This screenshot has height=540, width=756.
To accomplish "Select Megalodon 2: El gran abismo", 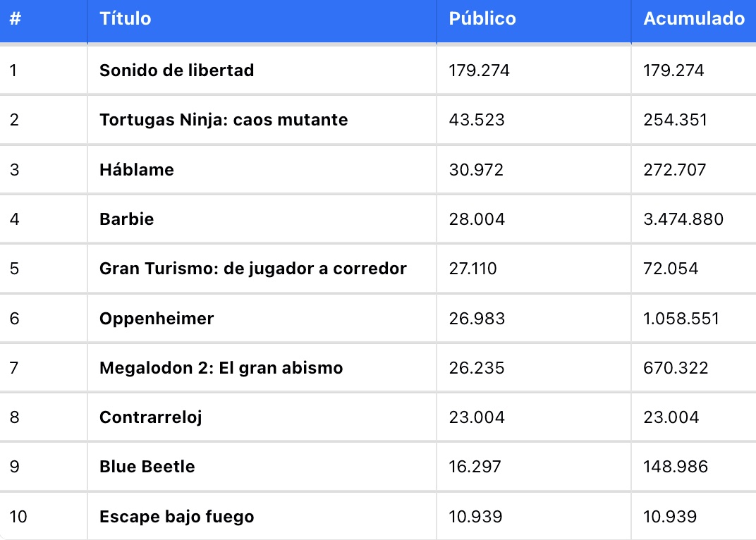I will (x=221, y=368).
